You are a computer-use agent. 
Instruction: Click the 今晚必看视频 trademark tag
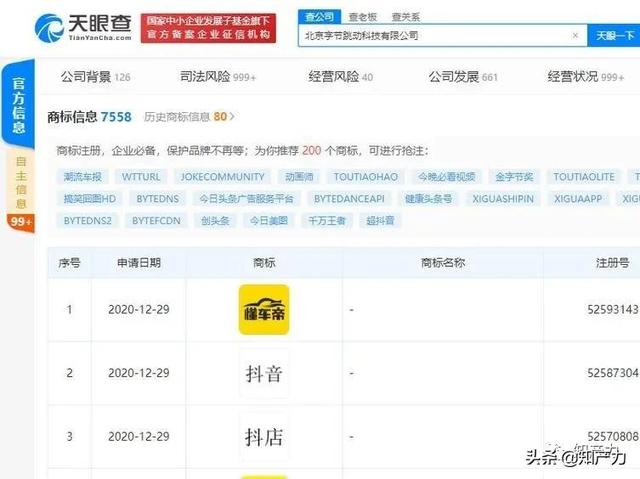447,177
